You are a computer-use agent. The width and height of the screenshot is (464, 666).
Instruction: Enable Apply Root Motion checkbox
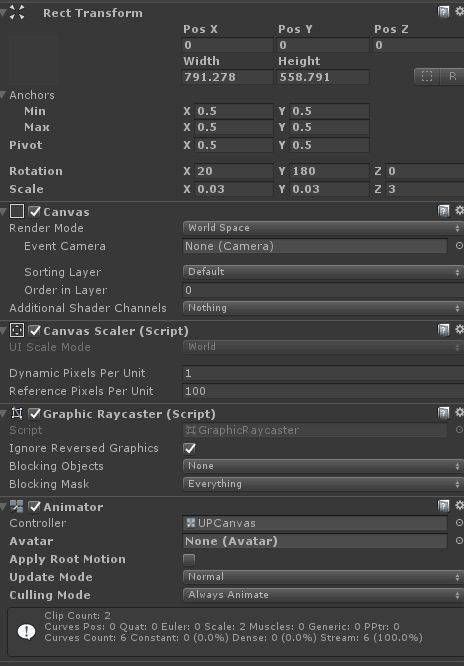pyautogui.click(x=189, y=559)
